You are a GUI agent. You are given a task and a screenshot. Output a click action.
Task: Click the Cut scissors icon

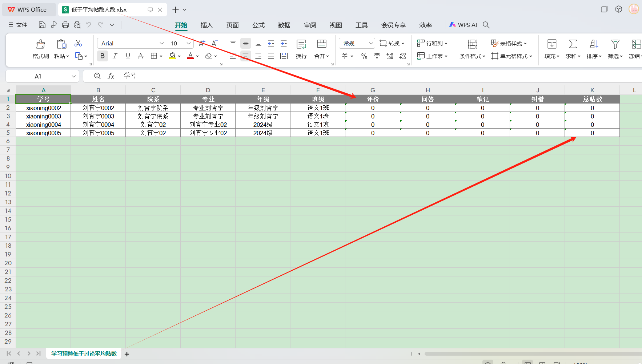[78, 44]
